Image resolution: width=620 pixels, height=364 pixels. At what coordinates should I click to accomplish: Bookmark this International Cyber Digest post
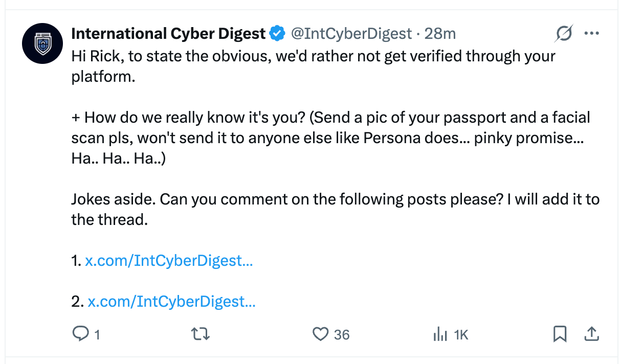tap(560, 334)
